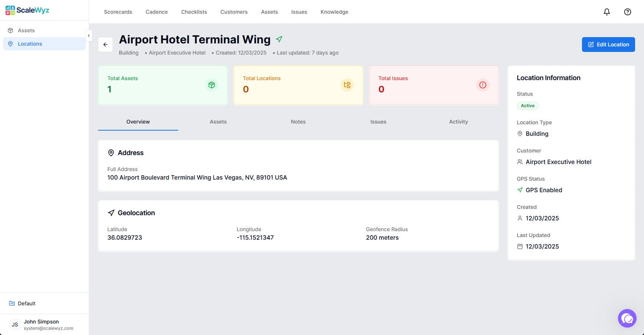This screenshot has width=644, height=335.
Task: Click the notifications bell icon
Action: pos(606,12)
